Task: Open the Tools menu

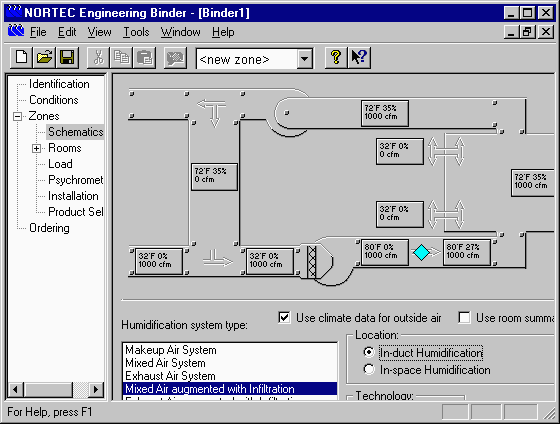Action: click(136, 32)
